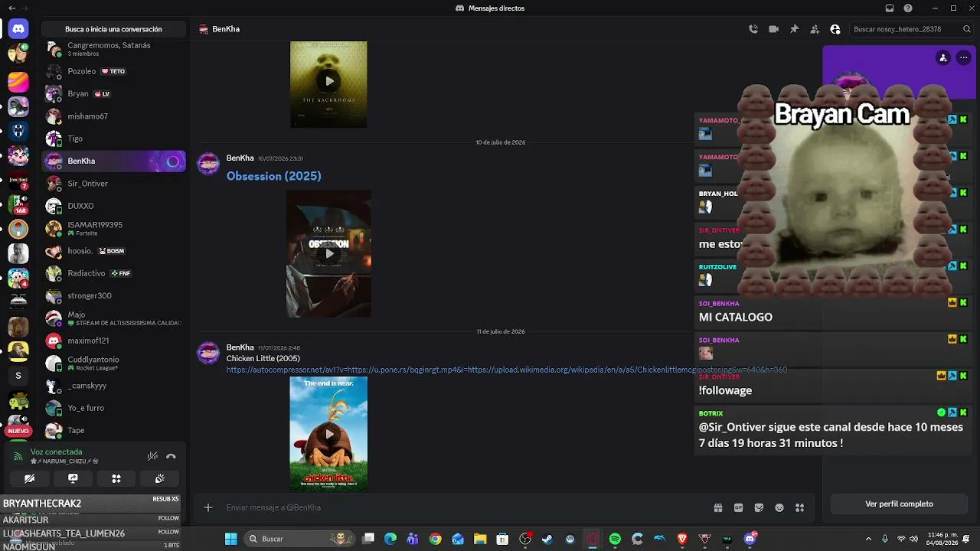This screenshot has height=551, width=980.
Task: Select the _camskyyy conversation
Action: (x=113, y=386)
